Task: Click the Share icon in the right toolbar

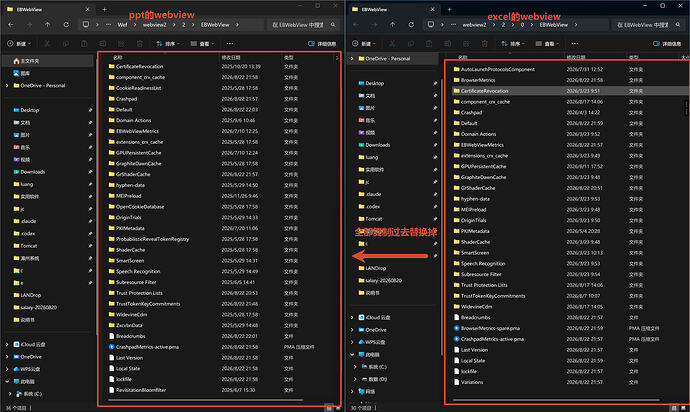Action: pyautogui.click(x=466, y=44)
